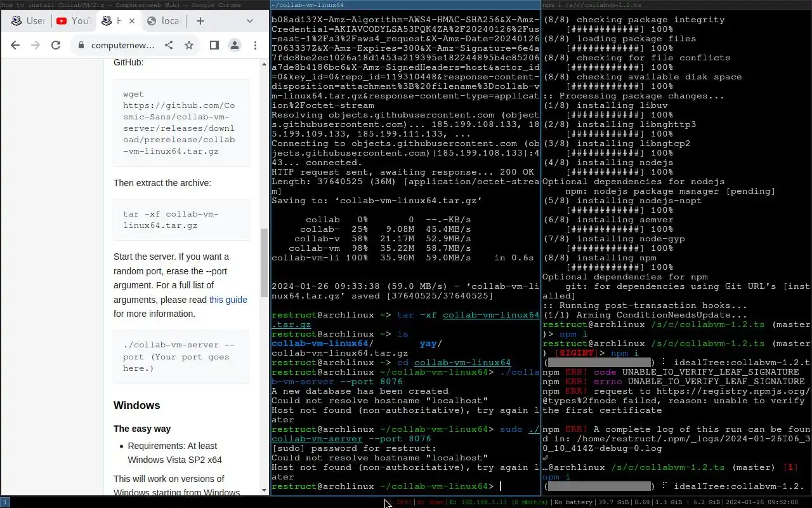Click "A new database has been created" line
Screen dimensions: 812x508
[x=360, y=391]
